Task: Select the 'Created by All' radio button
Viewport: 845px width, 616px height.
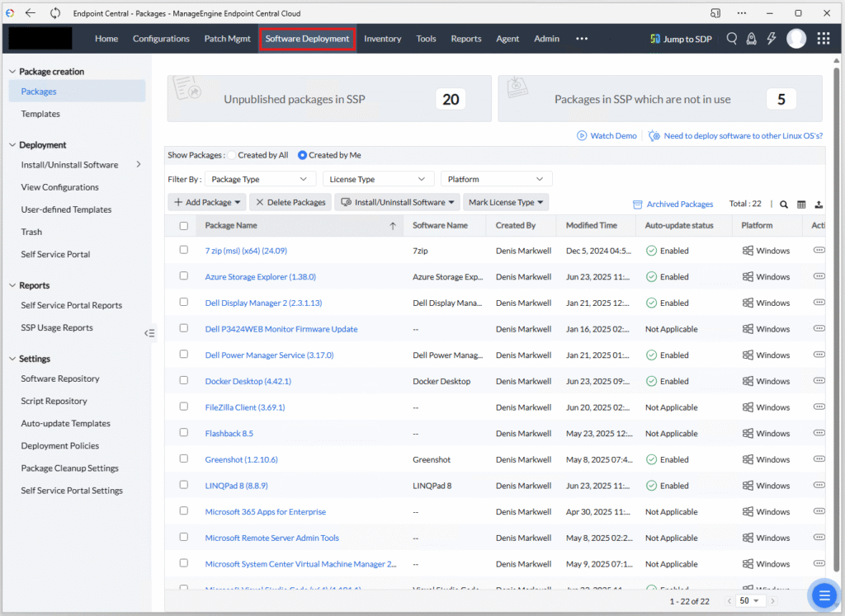Action: [233, 155]
